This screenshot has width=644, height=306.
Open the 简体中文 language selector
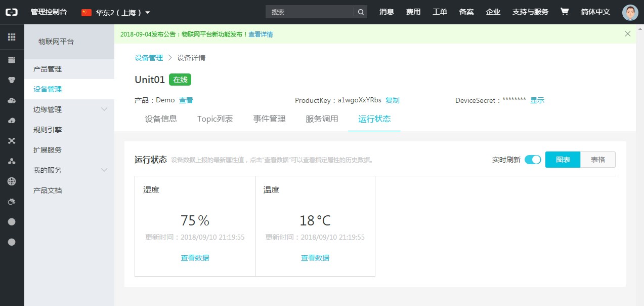[595, 12]
